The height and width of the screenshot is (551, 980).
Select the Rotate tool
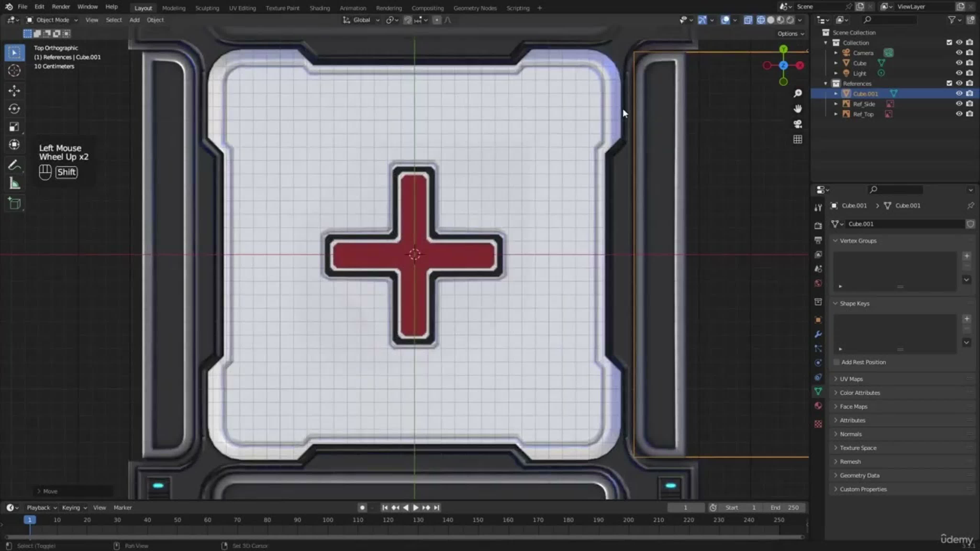[x=14, y=109]
